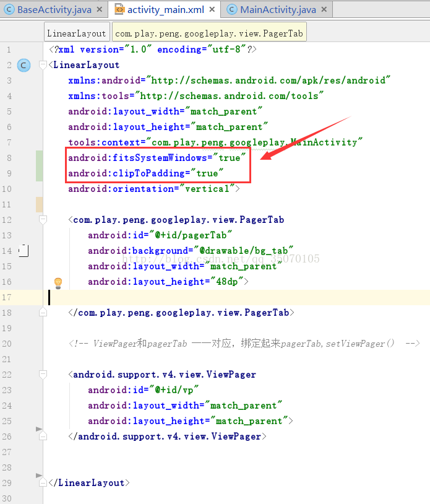Viewport: 430px width, 504px height.
Task: Click the tools:context attribute
Action: tap(215, 142)
